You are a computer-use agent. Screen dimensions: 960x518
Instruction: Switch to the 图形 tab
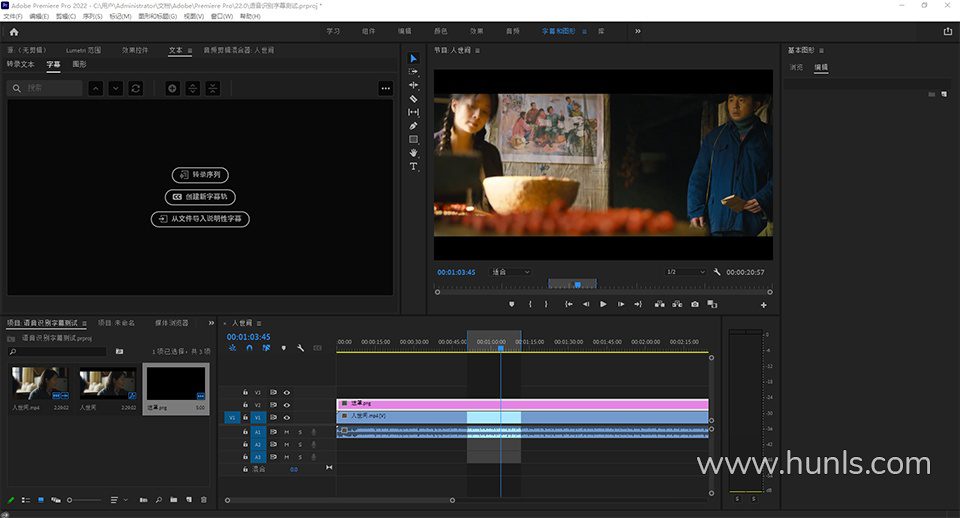point(80,64)
